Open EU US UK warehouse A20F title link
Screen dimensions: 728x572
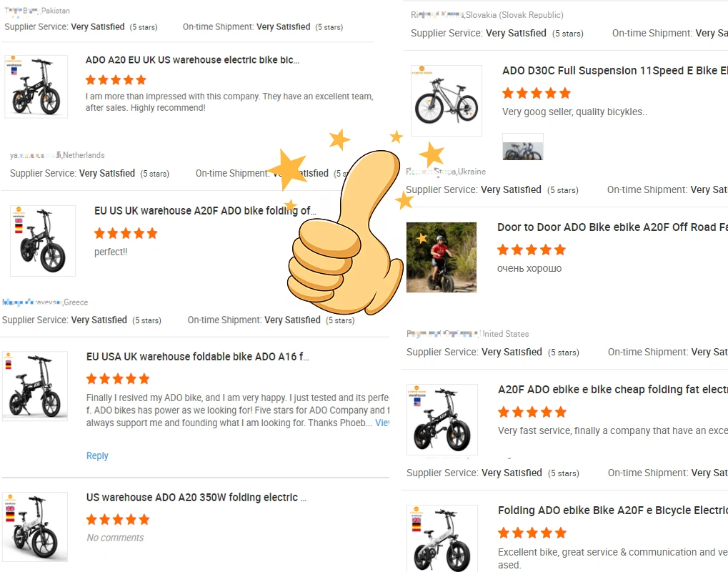[x=205, y=210]
